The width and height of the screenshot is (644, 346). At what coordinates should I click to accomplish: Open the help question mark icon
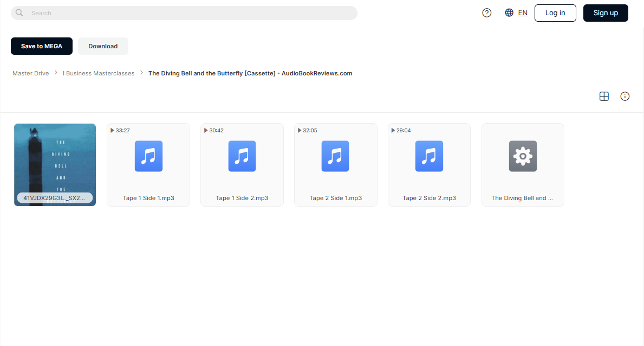(487, 13)
